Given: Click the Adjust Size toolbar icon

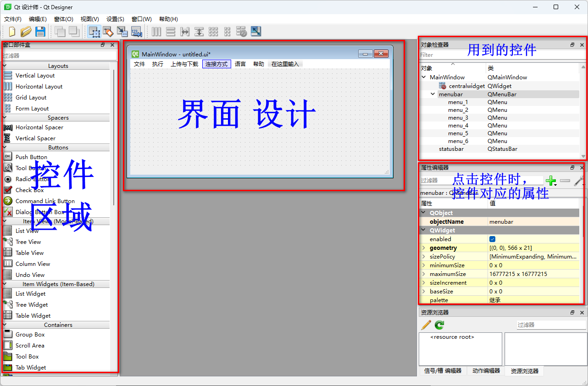Looking at the screenshot, I should click(256, 32).
